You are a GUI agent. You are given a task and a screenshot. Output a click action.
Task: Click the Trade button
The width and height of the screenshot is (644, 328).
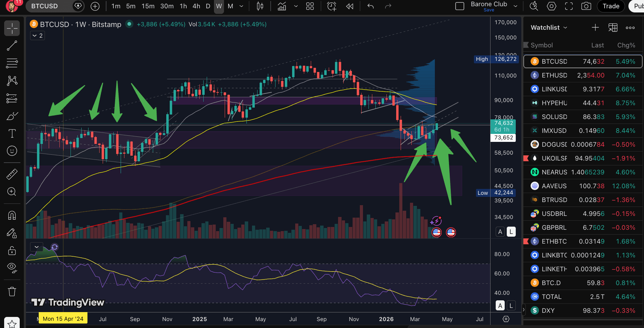click(610, 6)
